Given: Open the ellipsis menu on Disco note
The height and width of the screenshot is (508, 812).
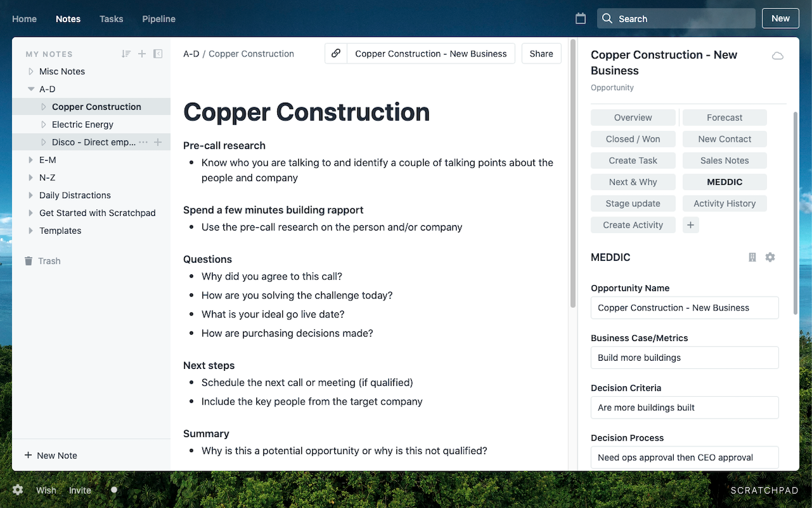Looking at the screenshot, I should coord(143,142).
